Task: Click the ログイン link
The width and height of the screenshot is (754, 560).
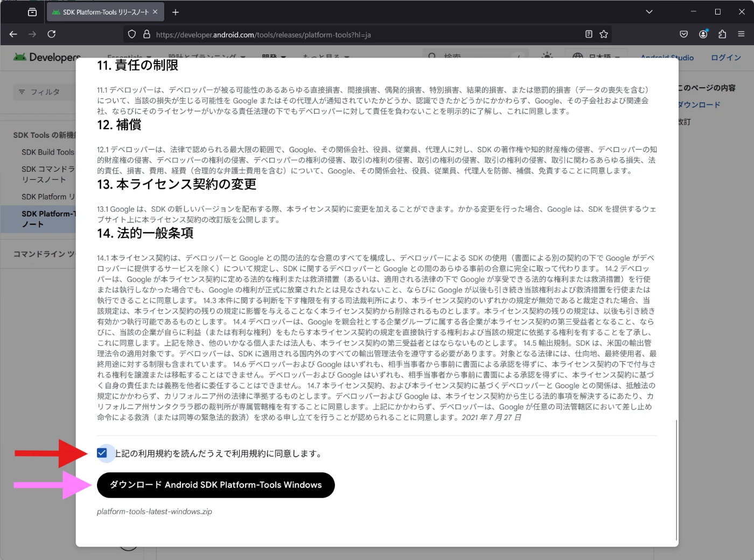Action: (726, 58)
